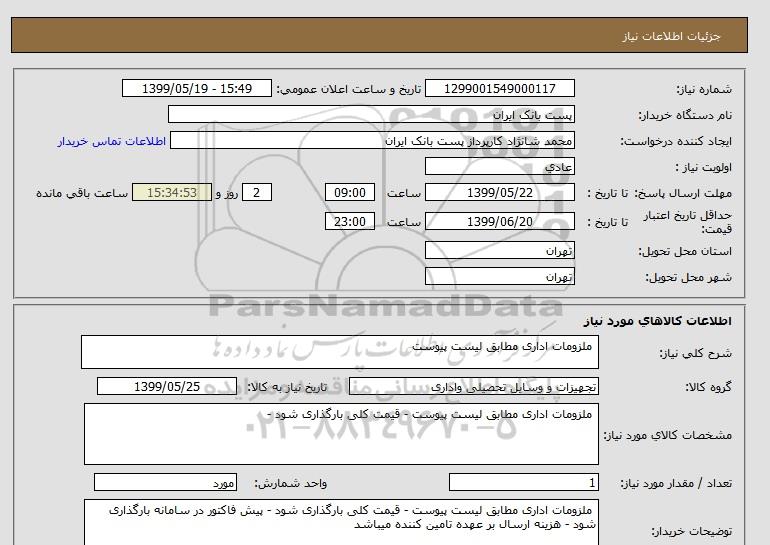Click the label شرح کلی نیاز
The height and width of the screenshot is (545, 770).
pos(695,353)
